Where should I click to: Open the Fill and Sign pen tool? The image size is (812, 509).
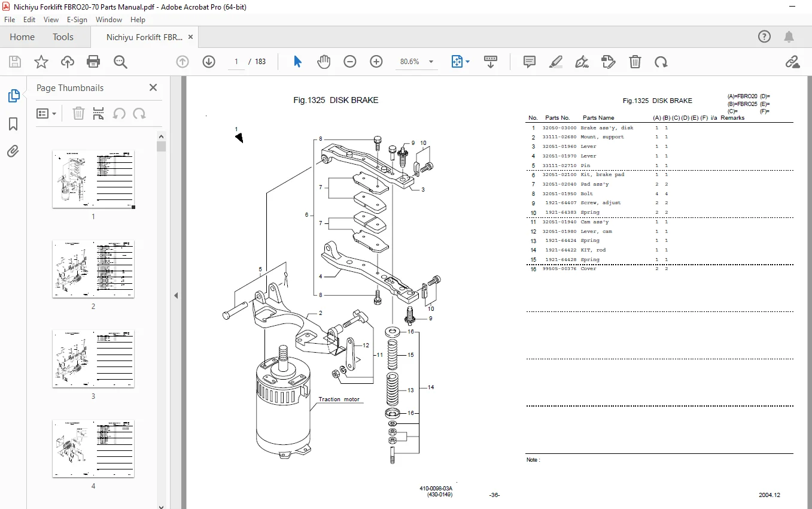(582, 62)
